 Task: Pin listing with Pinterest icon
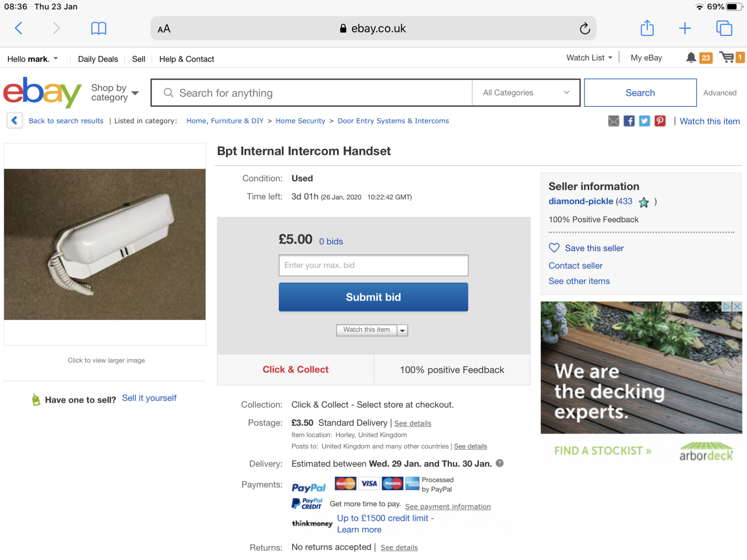tap(660, 121)
